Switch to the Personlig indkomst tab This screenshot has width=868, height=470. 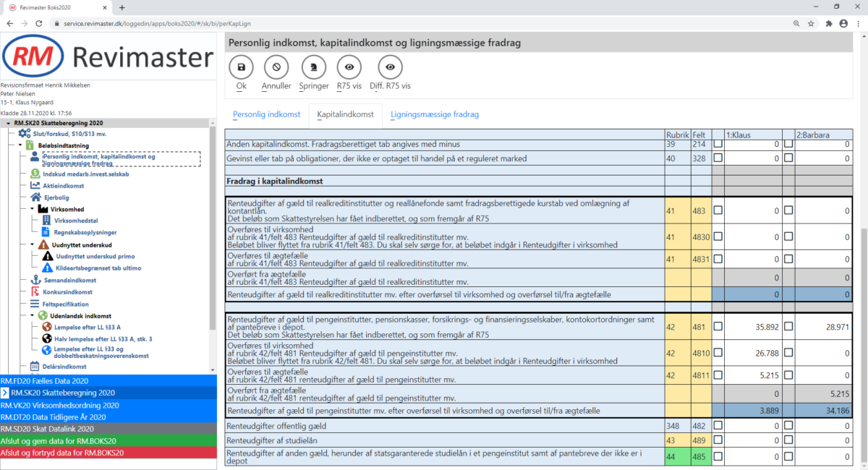(266, 114)
